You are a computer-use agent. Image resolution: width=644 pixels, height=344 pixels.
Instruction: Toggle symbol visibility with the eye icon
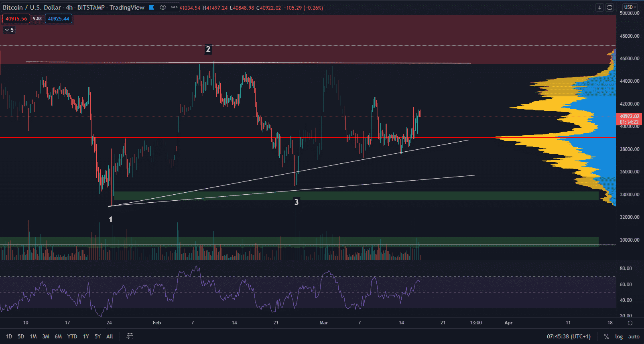[x=163, y=7]
